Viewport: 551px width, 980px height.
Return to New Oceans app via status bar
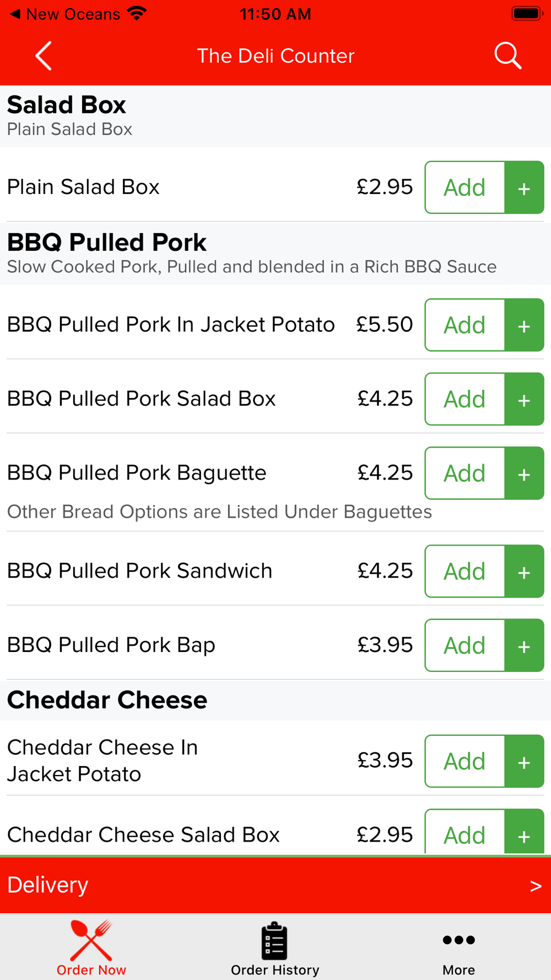click(x=65, y=14)
